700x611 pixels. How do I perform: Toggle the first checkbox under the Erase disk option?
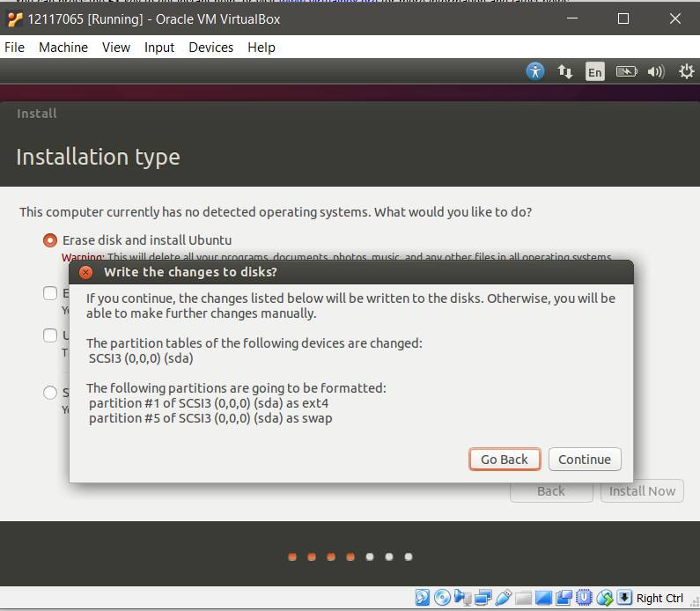click(50, 293)
